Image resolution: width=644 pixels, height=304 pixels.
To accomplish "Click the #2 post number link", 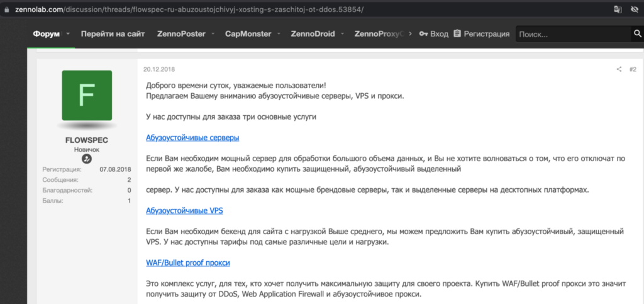I will click(633, 69).
